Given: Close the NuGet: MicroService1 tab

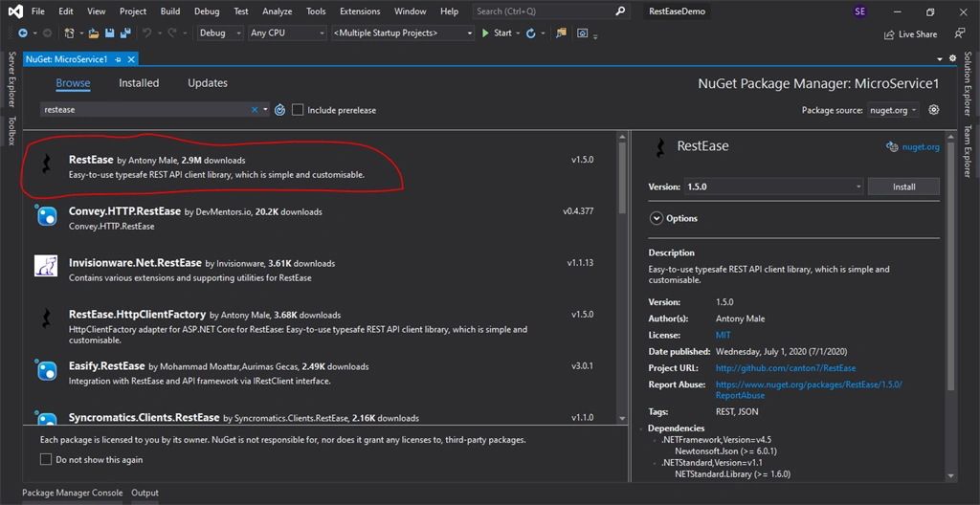Looking at the screenshot, I should (x=131, y=59).
